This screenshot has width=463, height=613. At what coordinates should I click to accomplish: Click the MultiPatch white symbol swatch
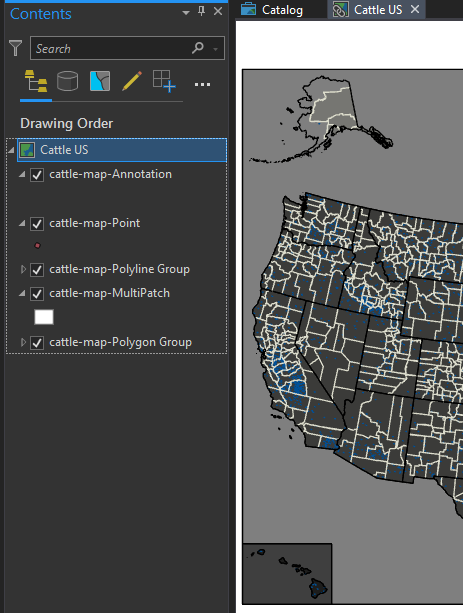pos(44,317)
